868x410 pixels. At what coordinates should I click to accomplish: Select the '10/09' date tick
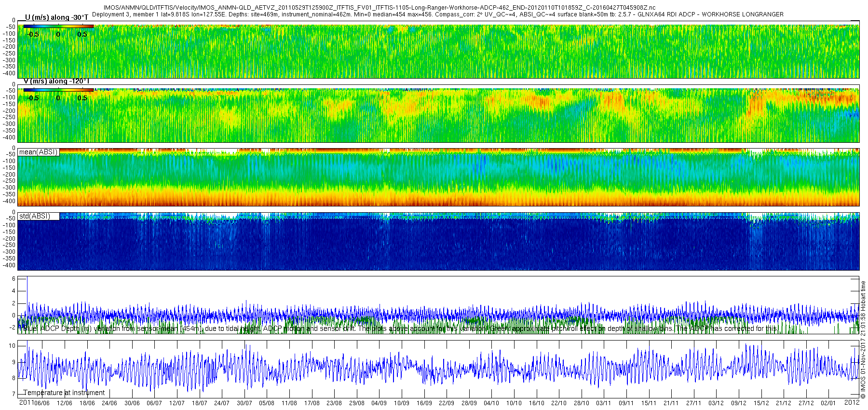(x=402, y=403)
